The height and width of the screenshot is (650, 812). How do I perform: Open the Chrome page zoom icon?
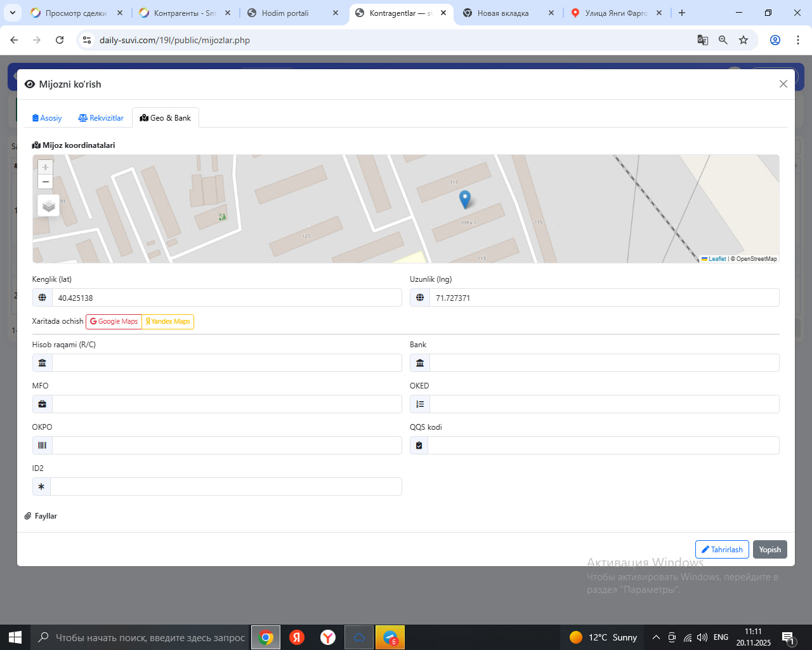(x=723, y=40)
